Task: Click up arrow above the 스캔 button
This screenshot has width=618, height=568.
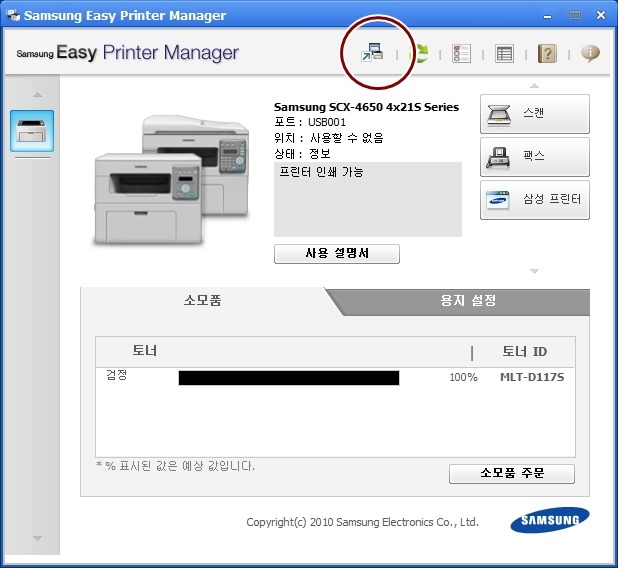Action: tap(534, 86)
